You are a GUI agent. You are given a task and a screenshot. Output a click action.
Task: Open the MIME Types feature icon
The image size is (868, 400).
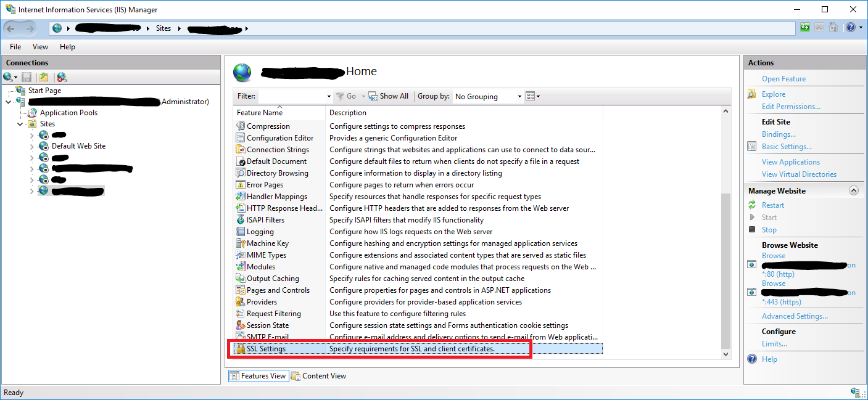[241, 255]
